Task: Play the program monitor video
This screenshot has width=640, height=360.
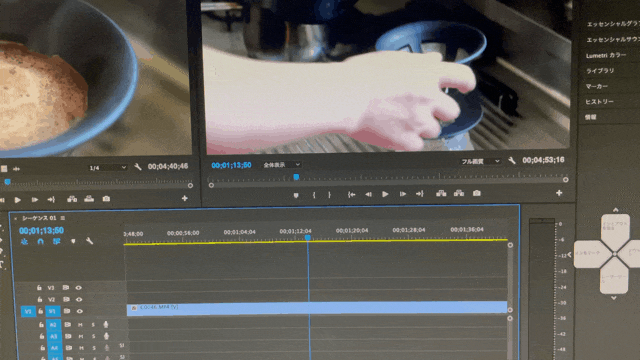Action: 385,194
